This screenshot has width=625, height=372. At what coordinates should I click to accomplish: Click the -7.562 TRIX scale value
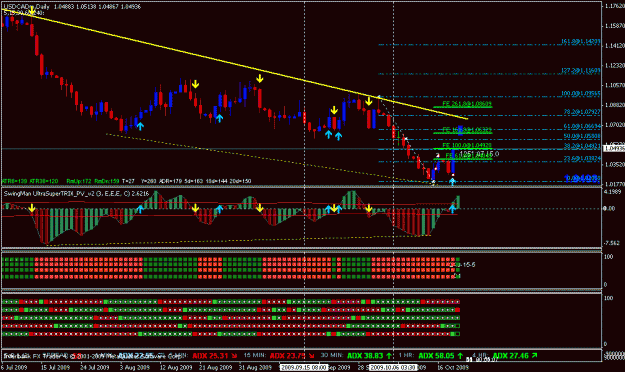point(612,243)
